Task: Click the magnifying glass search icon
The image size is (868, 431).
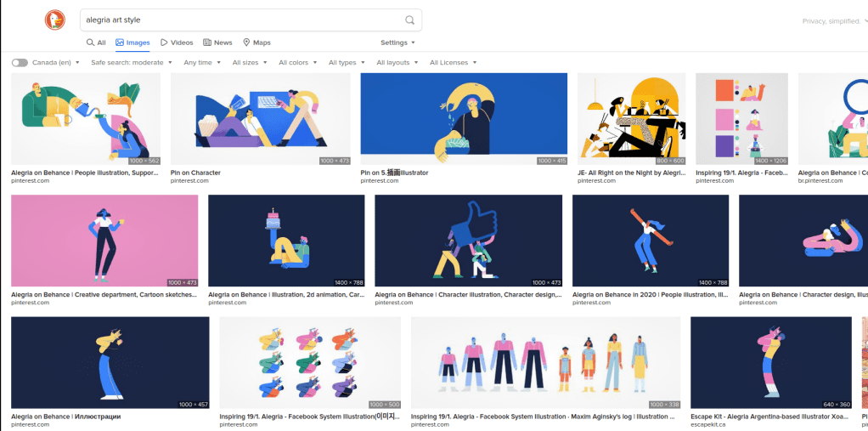Action: click(x=409, y=20)
